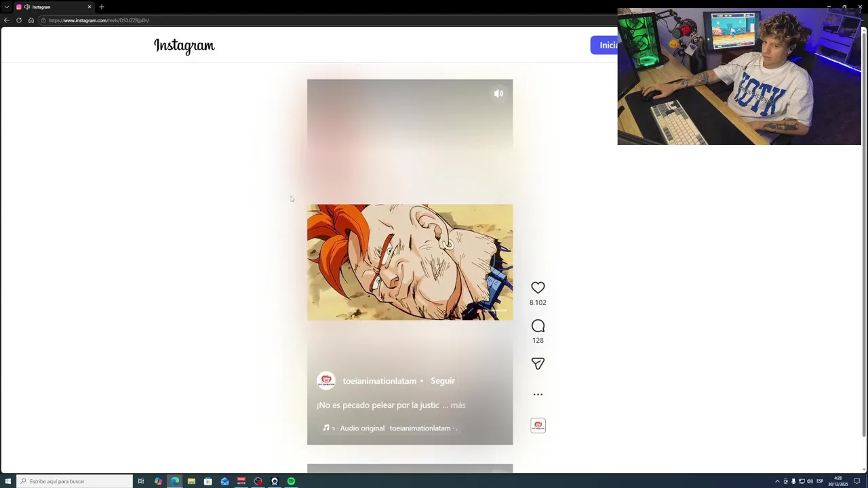Image resolution: width=868 pixels, height=488 pixels.
Task: Go back with the browser back arrow
Action: (7, 20)
